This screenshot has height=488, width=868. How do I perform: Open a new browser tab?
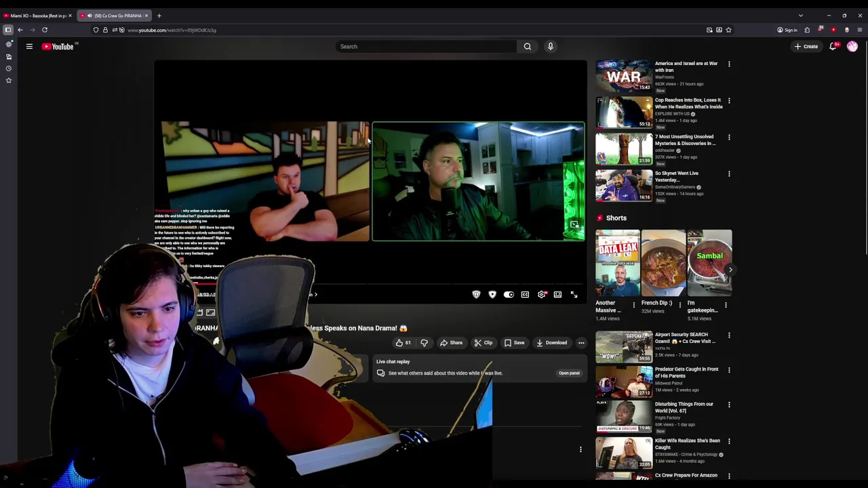click(159, 16)
